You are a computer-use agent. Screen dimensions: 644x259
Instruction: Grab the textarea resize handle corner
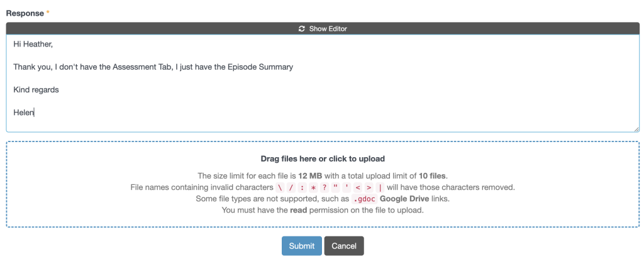tap(636, 129)
